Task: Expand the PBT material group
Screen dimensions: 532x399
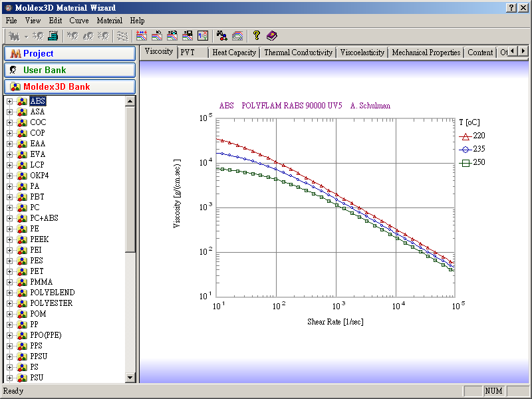Action: tap(9, 197)
